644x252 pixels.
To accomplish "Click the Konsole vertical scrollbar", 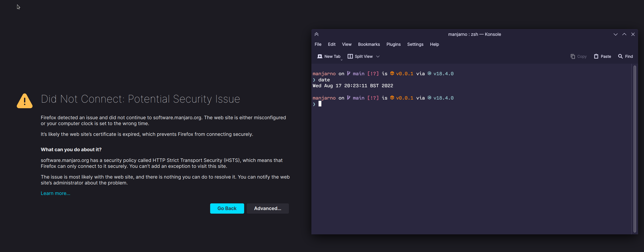I will coord(635,148).
